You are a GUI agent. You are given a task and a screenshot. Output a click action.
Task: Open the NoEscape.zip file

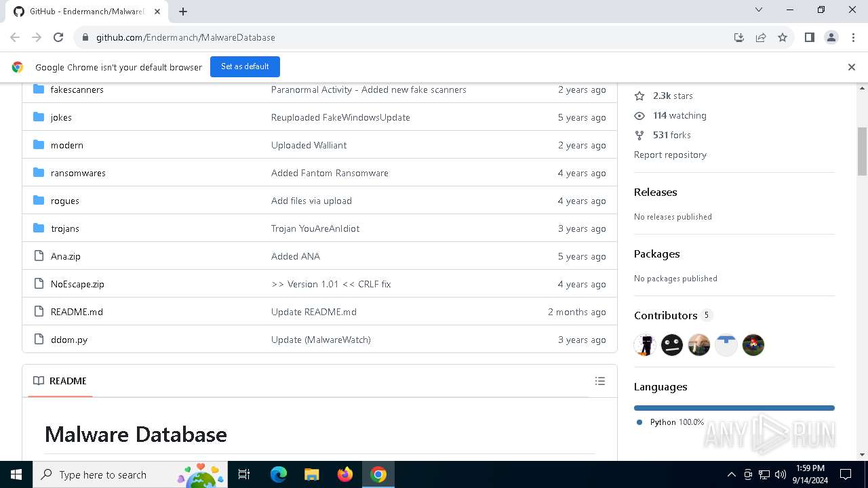click(x=77, y=284)
